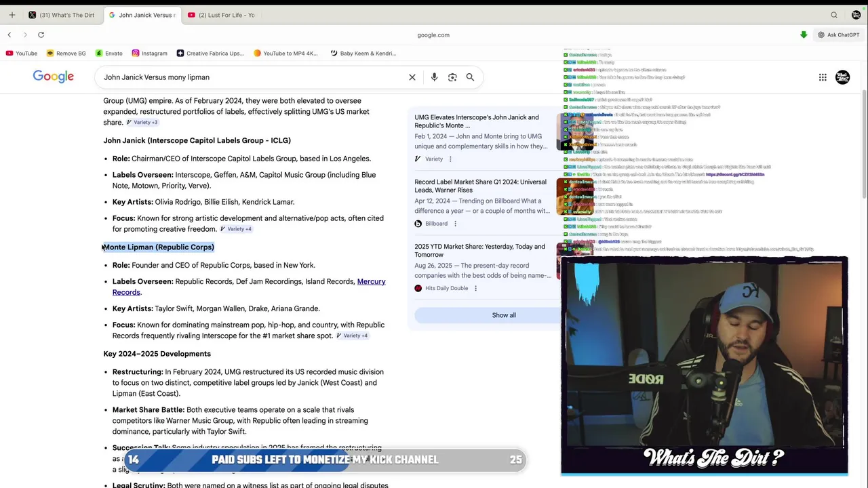Click the Ask ChatGPT button
Viewport: 868px width, 488px height.
838,35
